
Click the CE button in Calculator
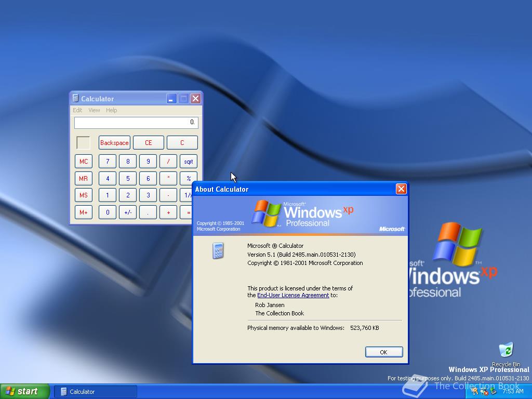coord(148,143)
